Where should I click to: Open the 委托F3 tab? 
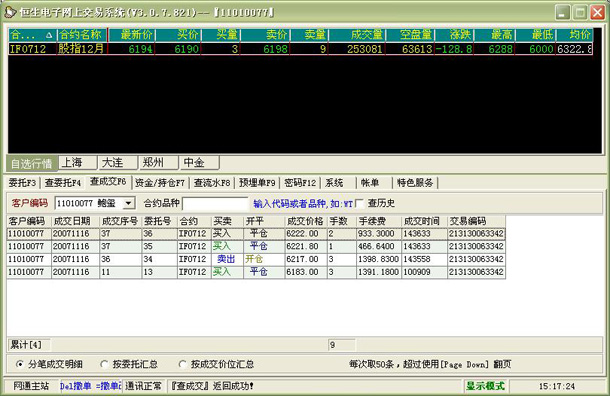tap(23, 182)
